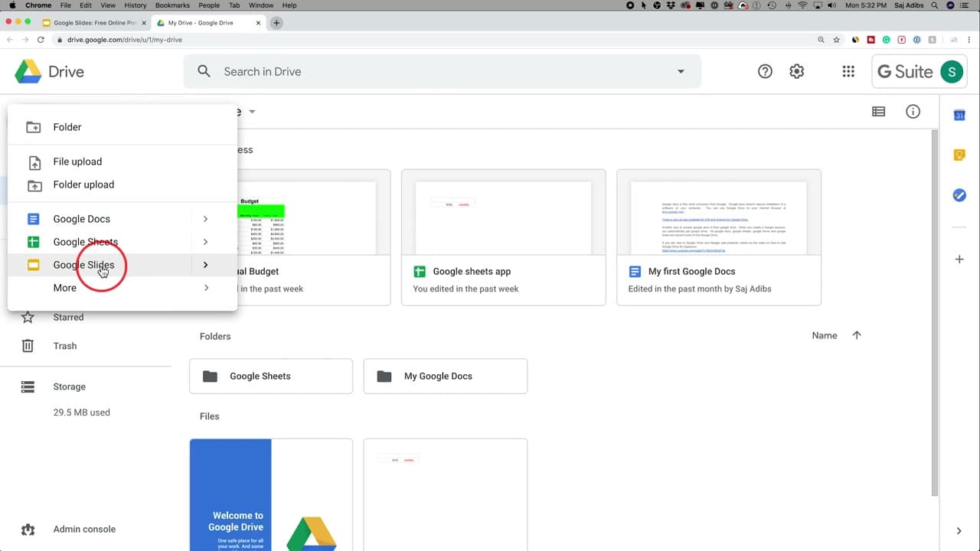The height and width of the screenshot is (551, 980).
Task: Open a new browser tab with plus
Action: tap(276, 23)
